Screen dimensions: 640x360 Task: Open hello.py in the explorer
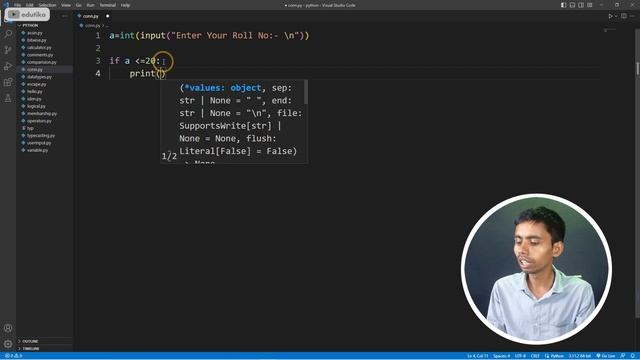(x=35, y=91)
